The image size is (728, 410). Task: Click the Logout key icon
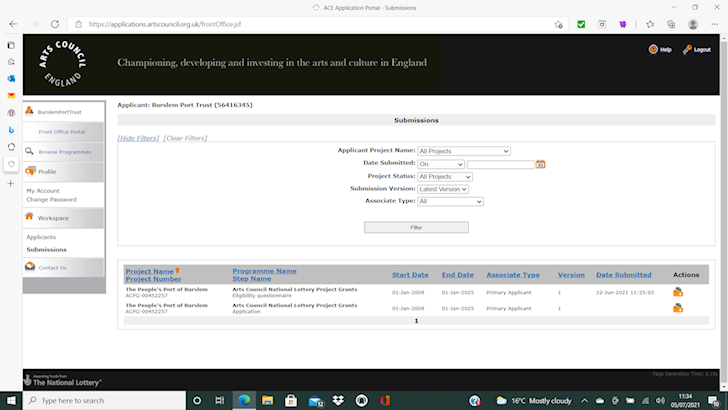pyautogui.click(x=688, y=49)
